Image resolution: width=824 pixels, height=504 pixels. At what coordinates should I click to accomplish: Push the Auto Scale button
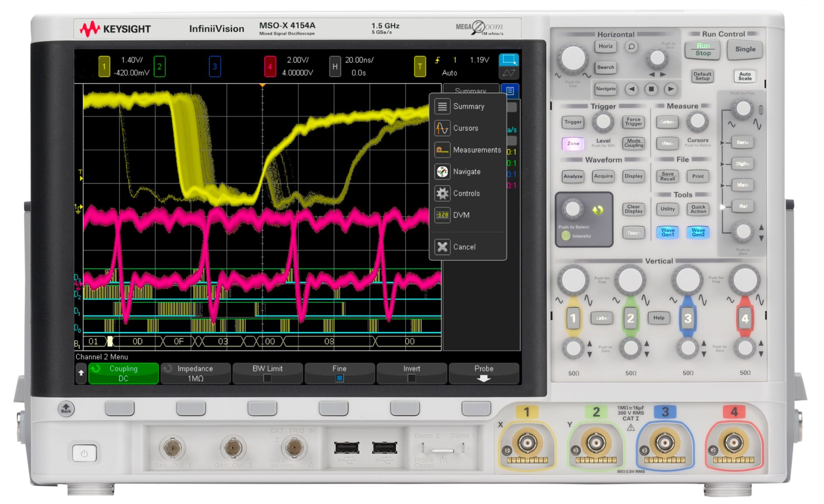pos(745,76)
